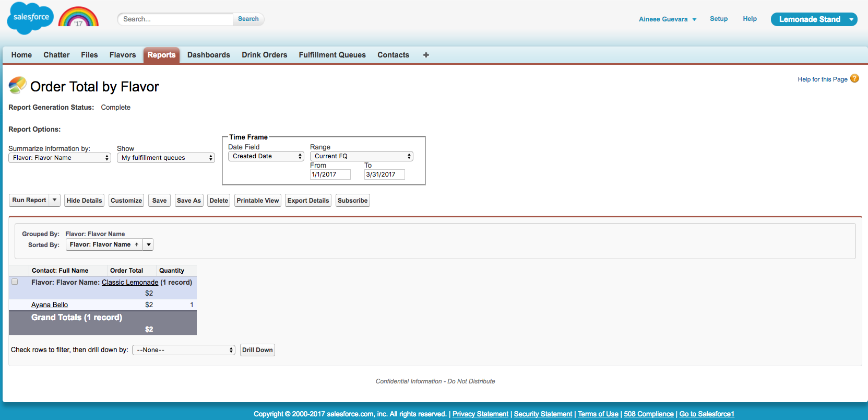The image size is (868, 420).
Task: Open the Run Report arrow menu
Action: click(x=55, y=200)
